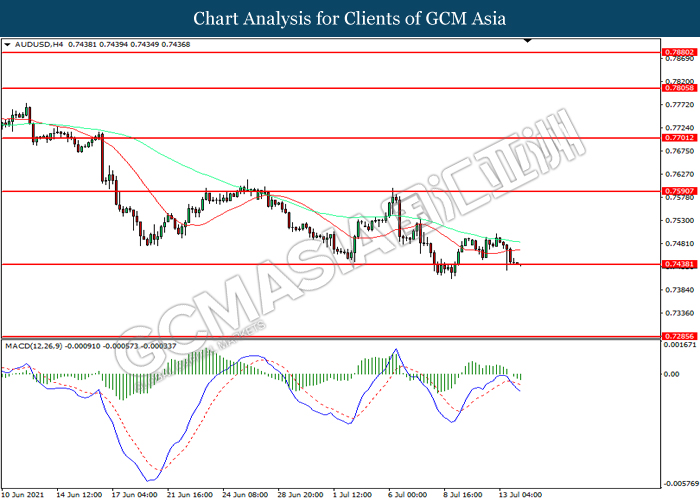Click the 10 Jun 2021 time label
Image resolution: width=700 pixels, height=500 pixels.
[x=26, y=493]
